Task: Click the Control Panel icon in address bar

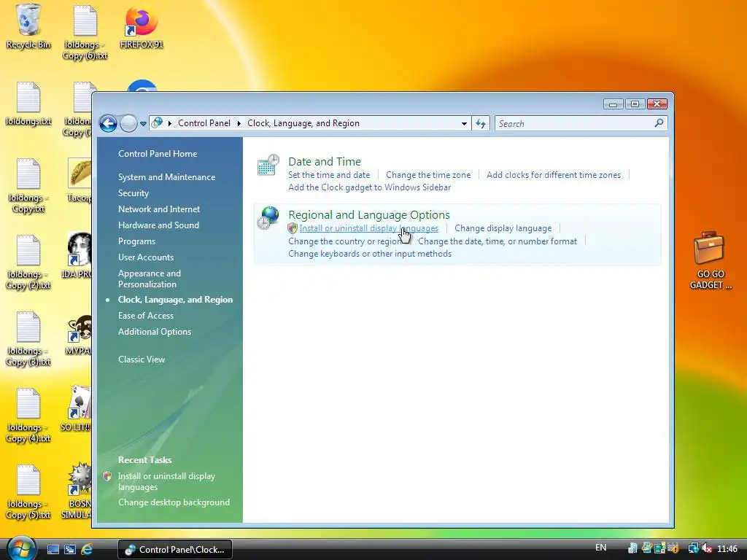Action: click(x=157, y=123)
